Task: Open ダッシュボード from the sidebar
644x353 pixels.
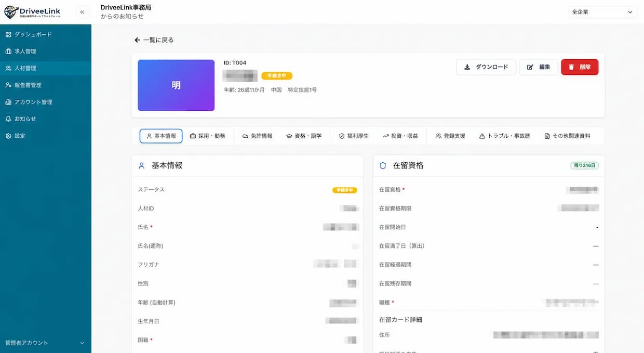Action: coord(46,34)
